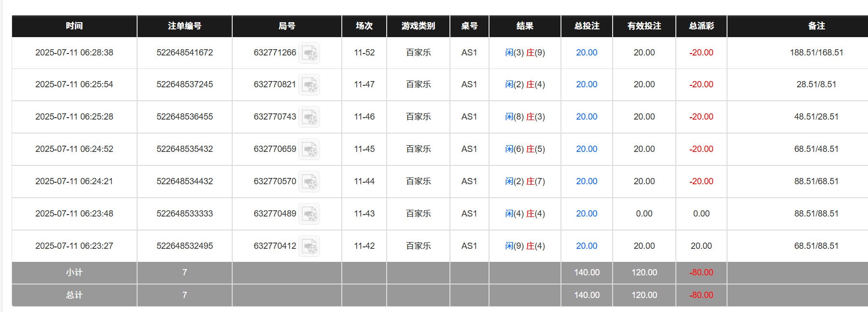The height and width of the screenshot is (312, 868).
Task: Show replay icon for round 632770412
Action: click(x=309, y=246)
